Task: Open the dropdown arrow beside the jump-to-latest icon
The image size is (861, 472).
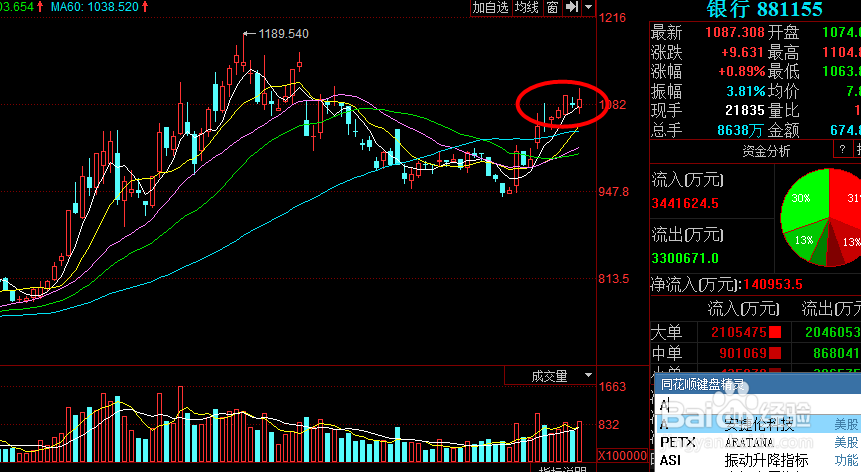Action: coord(589,8)
